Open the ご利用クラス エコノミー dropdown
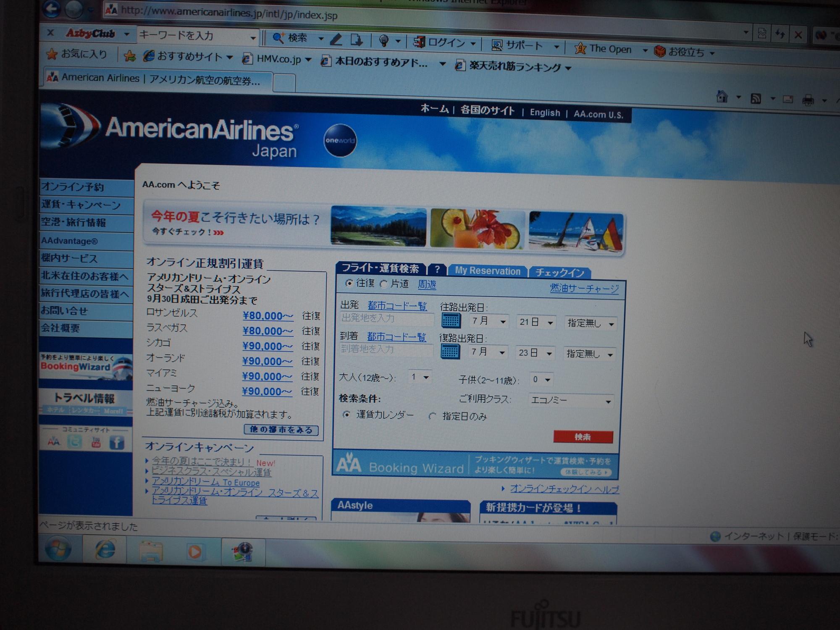 tap(571, 400)
